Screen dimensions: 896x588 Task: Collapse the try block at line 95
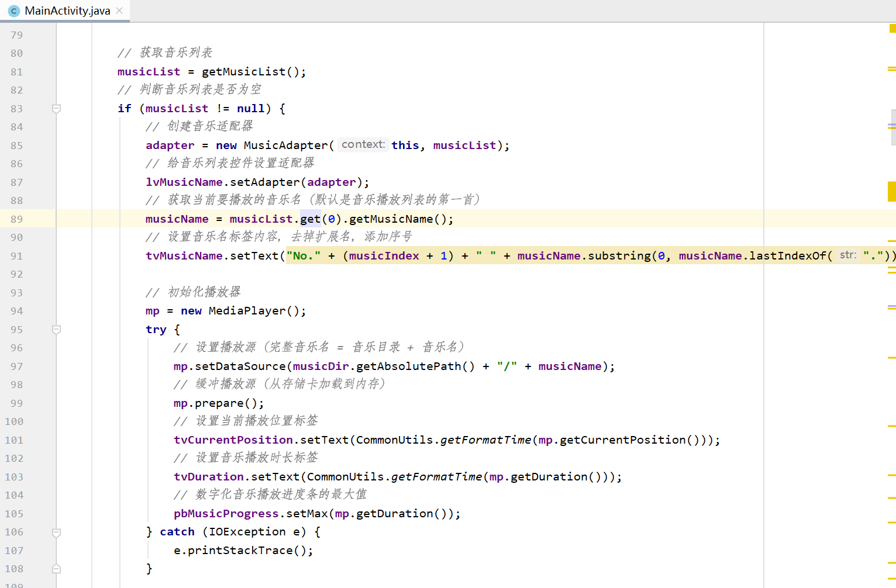[56, 330]
